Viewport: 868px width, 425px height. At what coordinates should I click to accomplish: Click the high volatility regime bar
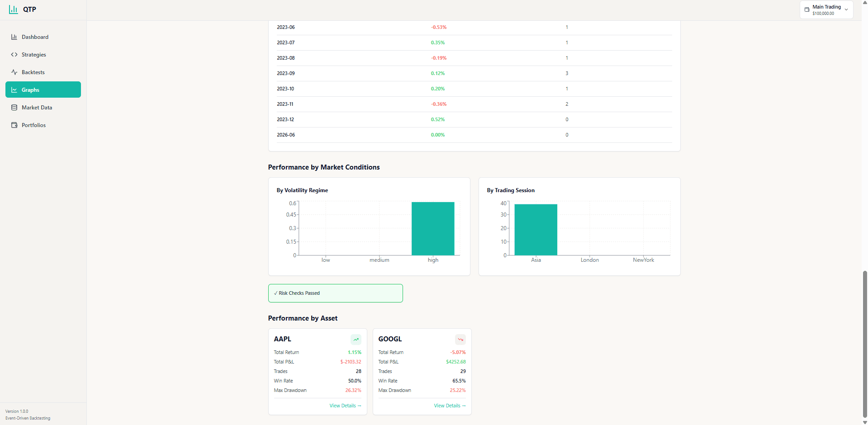[433, 229]
